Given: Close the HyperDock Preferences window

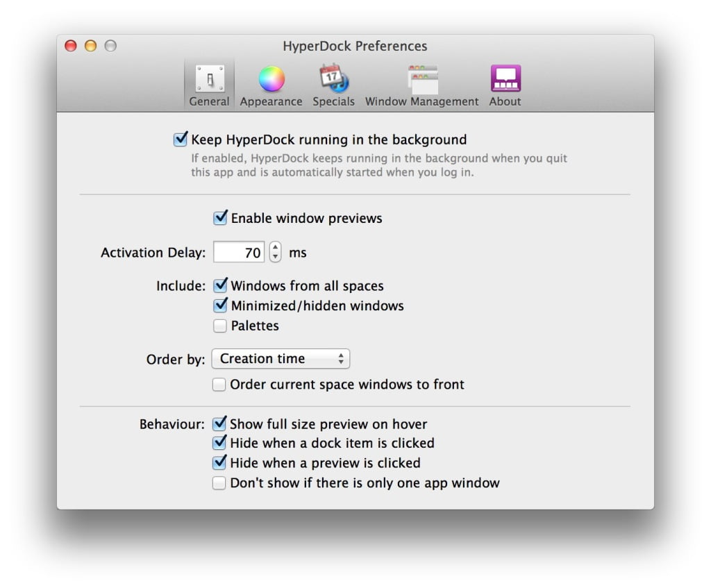Looking at the screenshot, I should (71, 46).
